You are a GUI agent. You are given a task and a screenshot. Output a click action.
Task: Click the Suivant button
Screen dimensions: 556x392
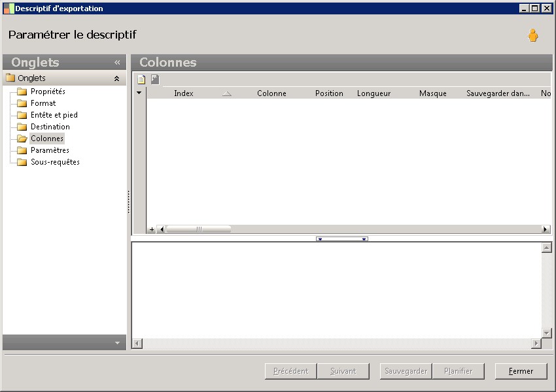(x=343, y=371)
